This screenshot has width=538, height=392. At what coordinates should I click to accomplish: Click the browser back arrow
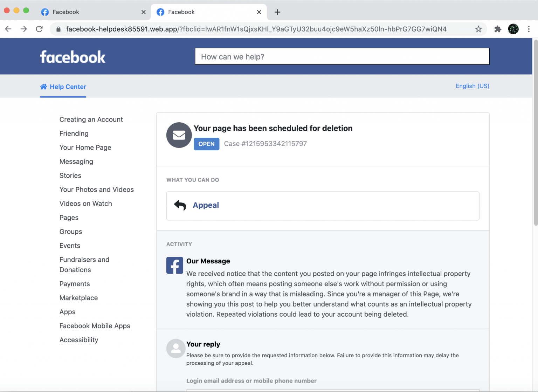8,29
